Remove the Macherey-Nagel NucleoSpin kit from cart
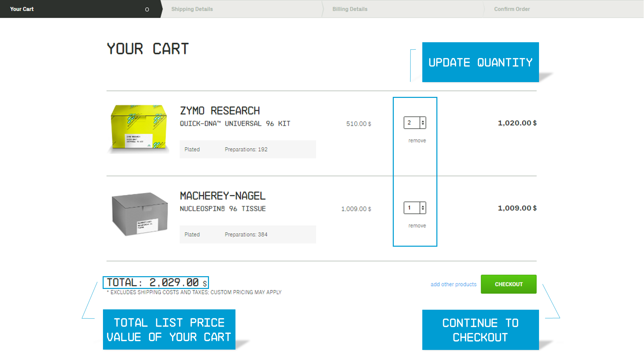 417,226
